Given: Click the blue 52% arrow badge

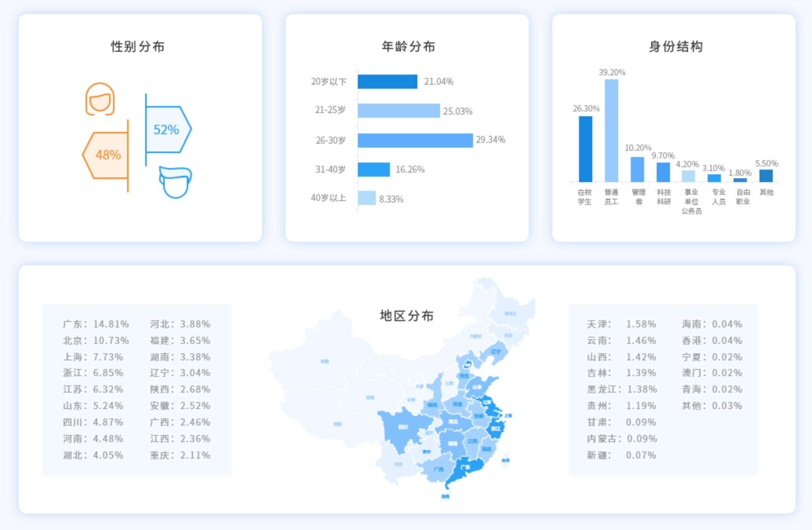Looking at the screenshot, I should pyautogui.click(x=167, y=130).
